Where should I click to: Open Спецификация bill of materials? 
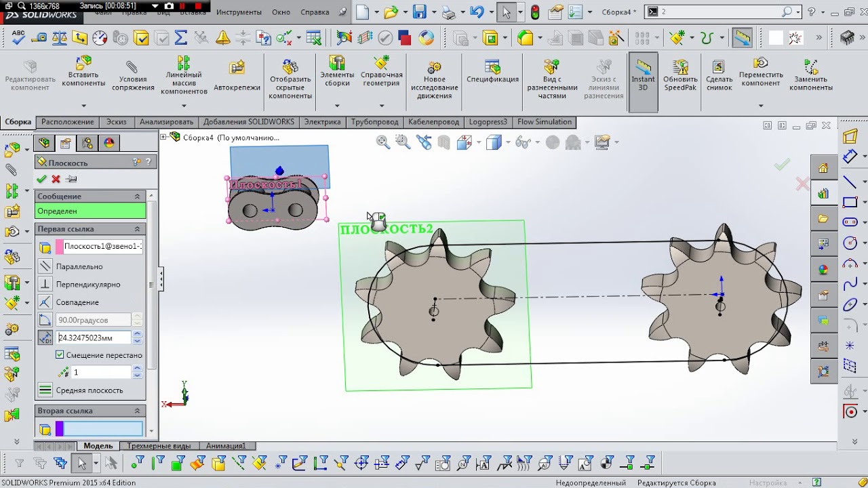(x=492, y=72)
